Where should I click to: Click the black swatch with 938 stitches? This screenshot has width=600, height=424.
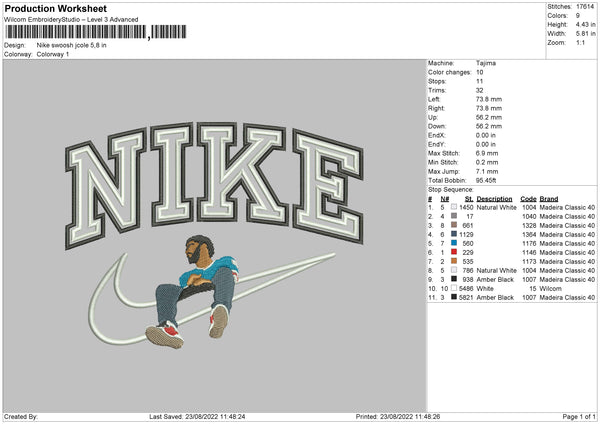click(454, 279)
